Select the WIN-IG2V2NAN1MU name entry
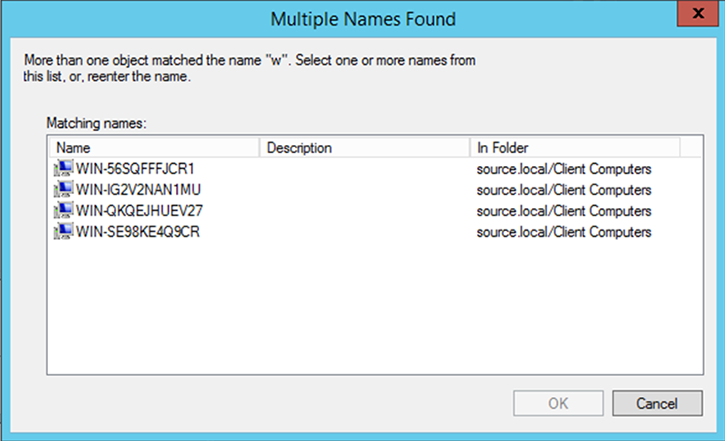Viewport: 725px width, 441px height. 138,190
